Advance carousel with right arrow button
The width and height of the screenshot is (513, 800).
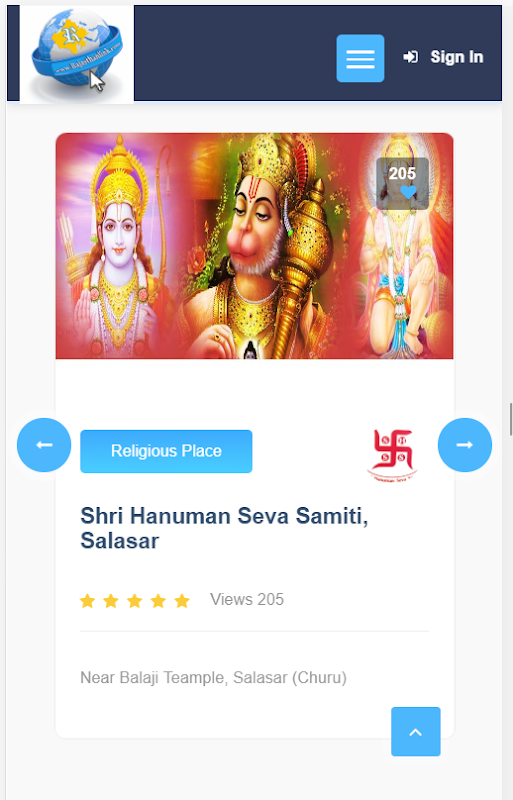click(x=465, y=445)
